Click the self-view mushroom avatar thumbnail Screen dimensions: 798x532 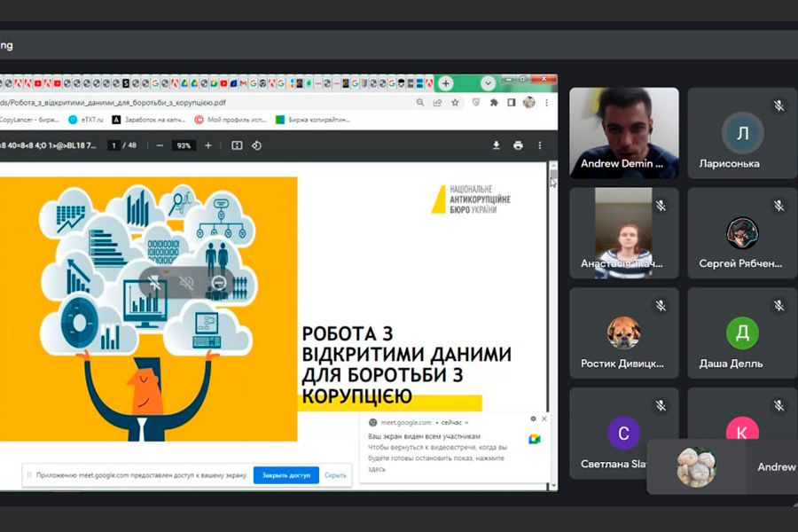point(696,467)
